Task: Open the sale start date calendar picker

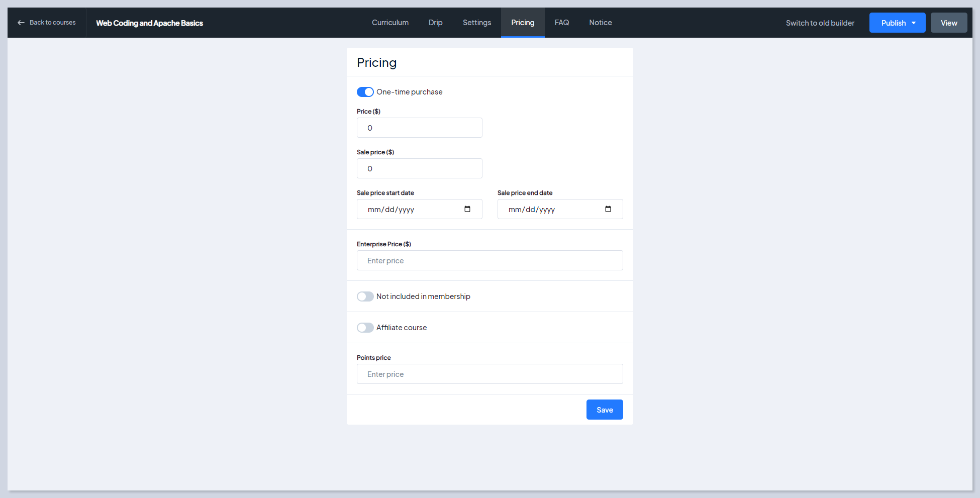Action: coord(467,209)
